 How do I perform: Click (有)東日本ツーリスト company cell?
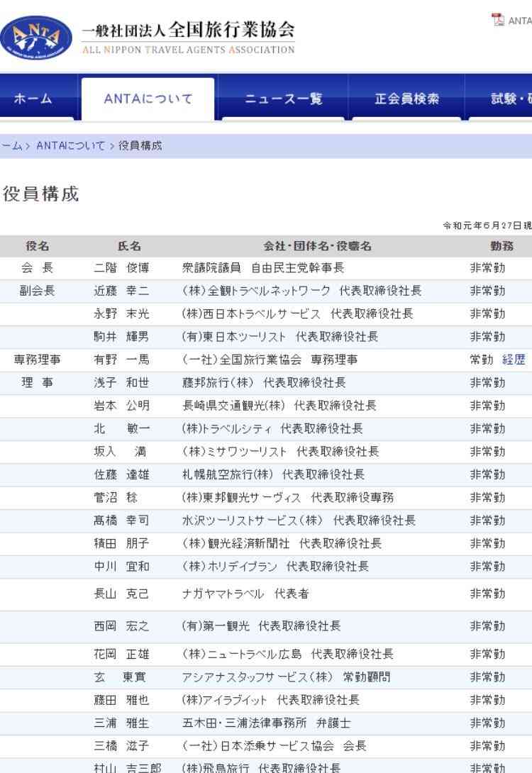pyautogui.click(x=280, y=337)
